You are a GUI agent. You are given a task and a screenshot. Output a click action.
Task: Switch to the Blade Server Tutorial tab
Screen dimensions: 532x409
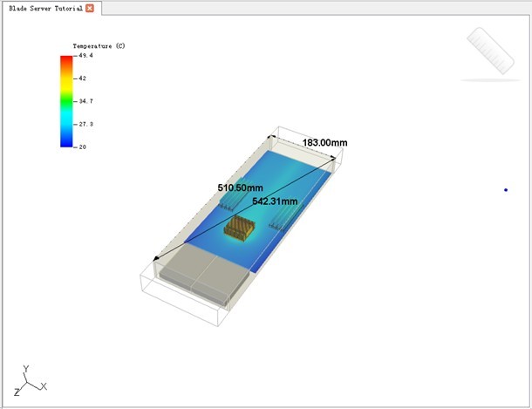44,8
